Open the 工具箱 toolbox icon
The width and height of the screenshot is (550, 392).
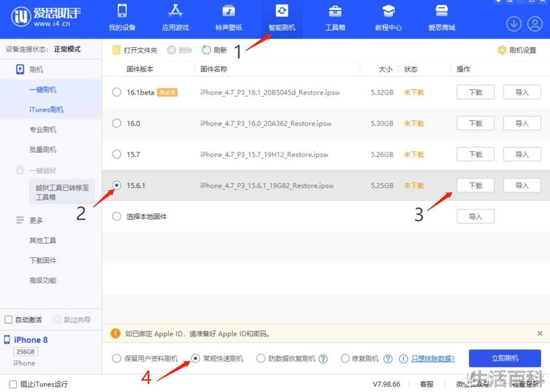335,11
